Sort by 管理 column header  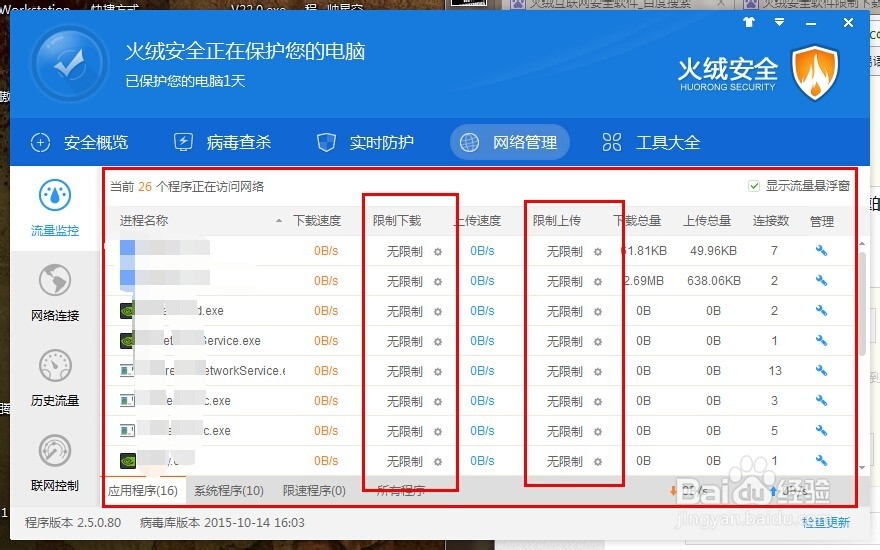click(x=822, y=221)
